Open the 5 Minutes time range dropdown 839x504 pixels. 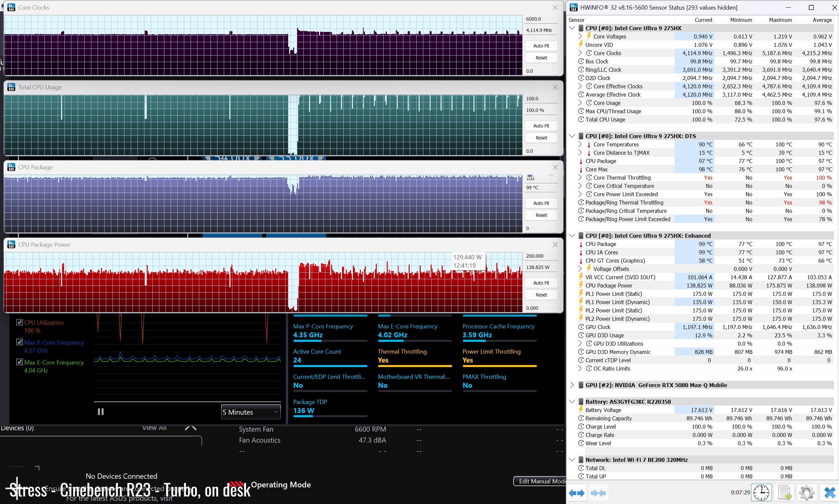point(251,412)
